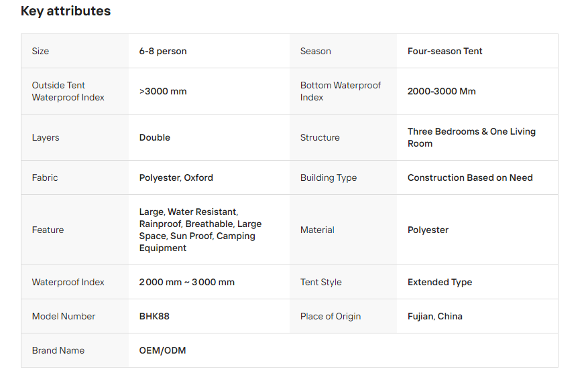Screen dimensions: 588x377
Task: Click "Construction Based on Need" value
Action: pos(470,177)
